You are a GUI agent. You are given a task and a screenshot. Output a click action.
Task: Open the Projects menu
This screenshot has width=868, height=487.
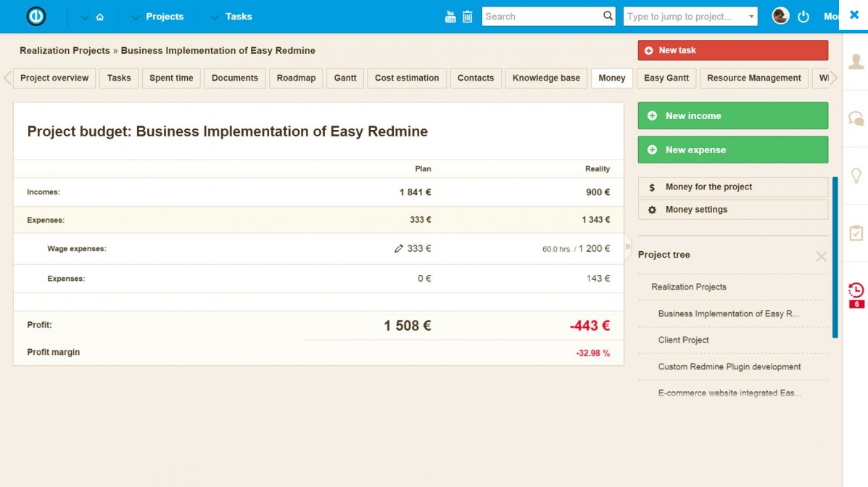(165, 17)
